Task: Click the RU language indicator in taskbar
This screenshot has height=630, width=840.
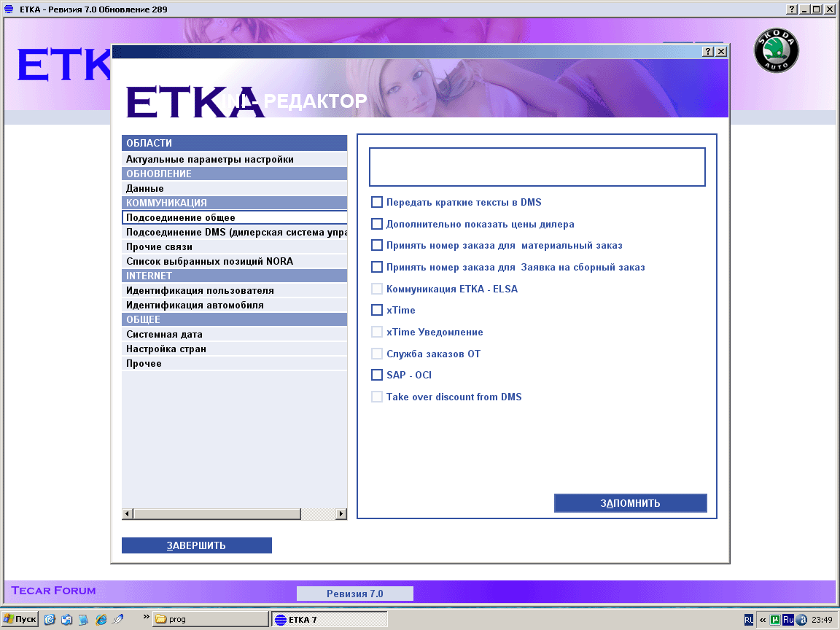Action: [749, 620]
